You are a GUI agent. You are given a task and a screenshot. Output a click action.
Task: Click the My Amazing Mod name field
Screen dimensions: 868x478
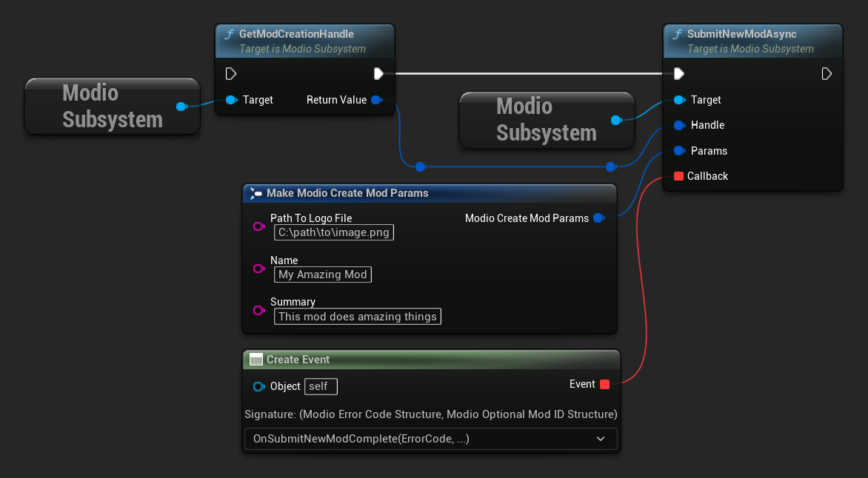tap(323, 275)
